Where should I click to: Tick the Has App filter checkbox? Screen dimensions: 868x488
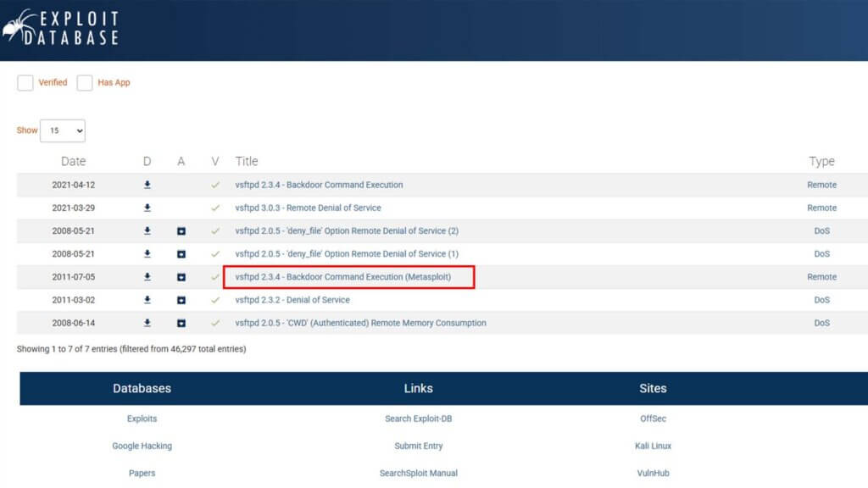pyautogui.click(x=85, y=83)
